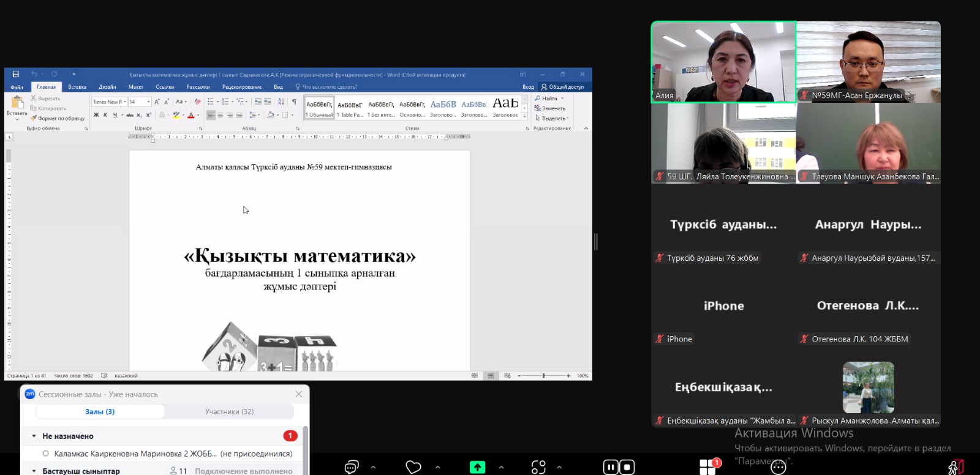
Task: Switch to the Участники (32) tab
Action: pyautogui.click(x=229, y=412)
